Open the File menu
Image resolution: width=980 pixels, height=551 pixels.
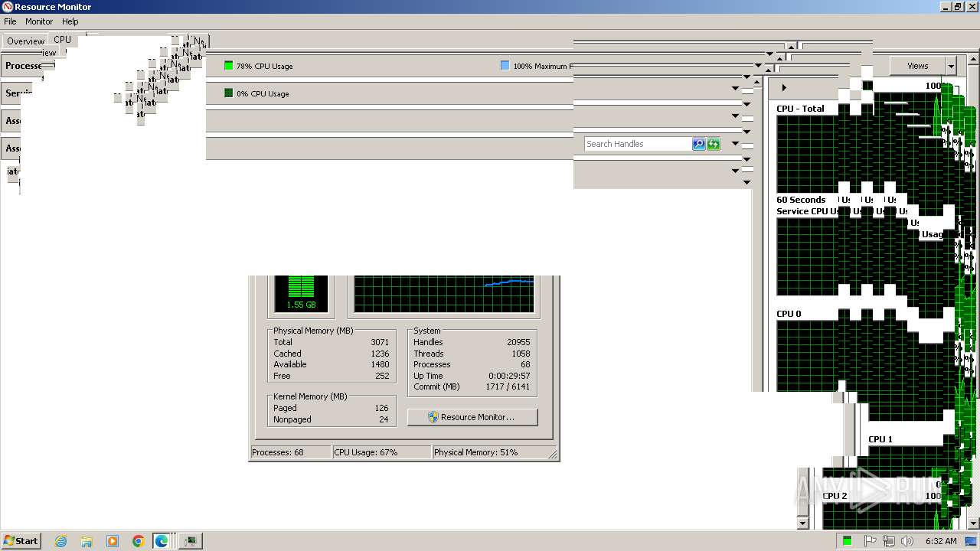point(10,21)
